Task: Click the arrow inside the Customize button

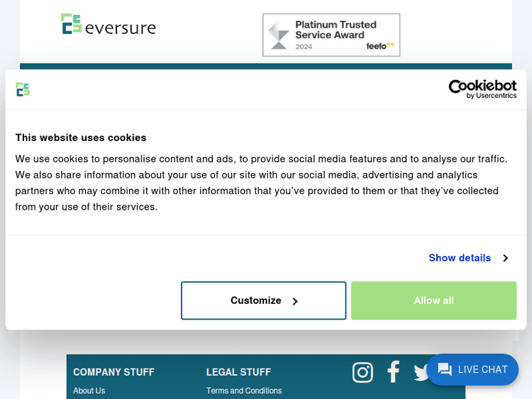Action: 295,301
